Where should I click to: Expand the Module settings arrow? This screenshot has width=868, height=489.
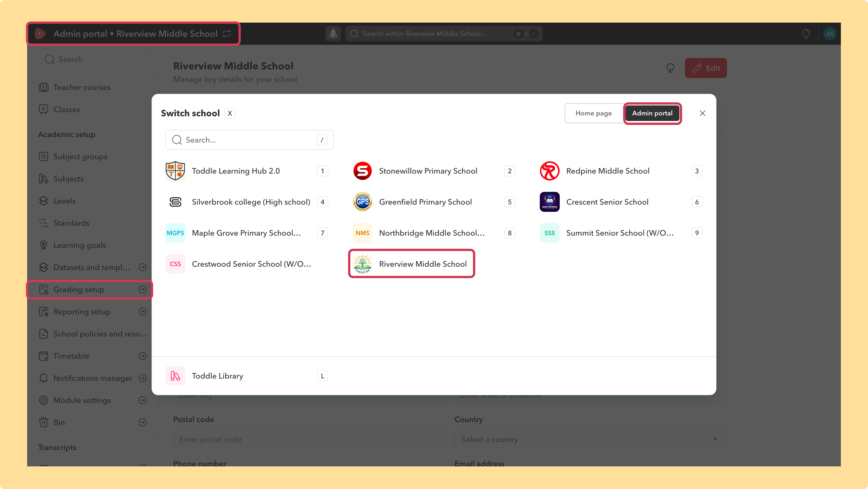(143, 400)
